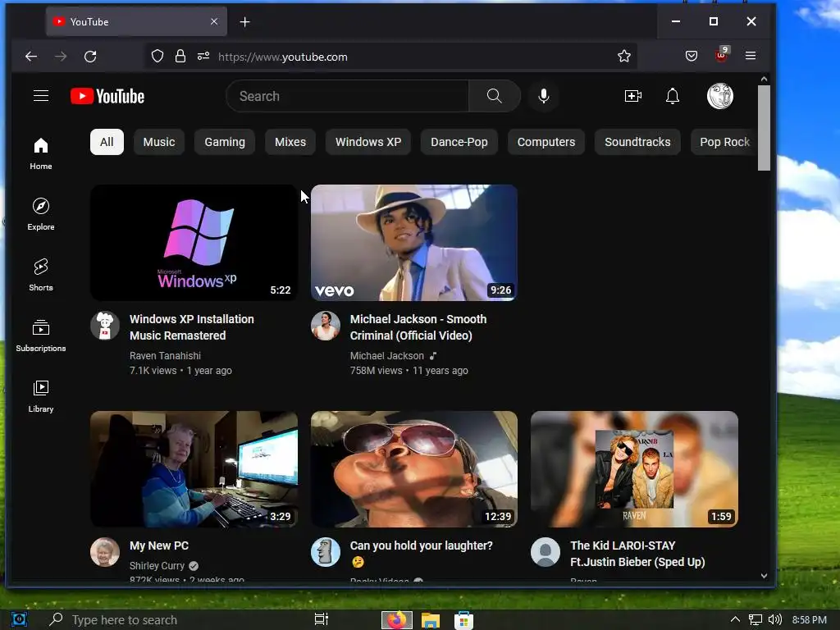This screenshot has height=630, width=840.
Task: Open the Create video icon
Action: 632,96
